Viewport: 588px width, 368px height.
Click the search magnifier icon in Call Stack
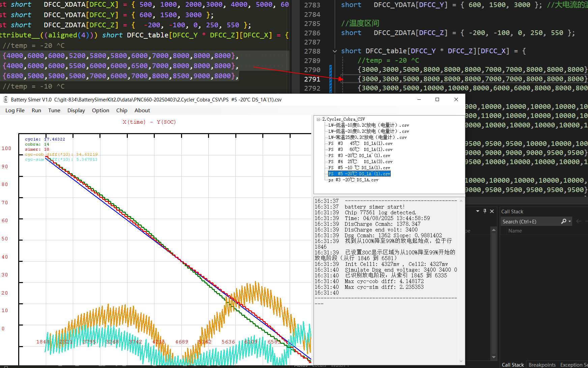[x=563, y=221]
